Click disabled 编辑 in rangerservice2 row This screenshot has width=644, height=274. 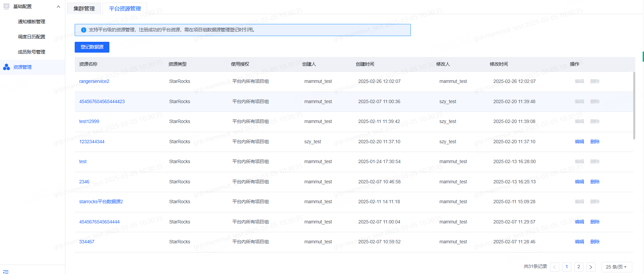point(579,81)
